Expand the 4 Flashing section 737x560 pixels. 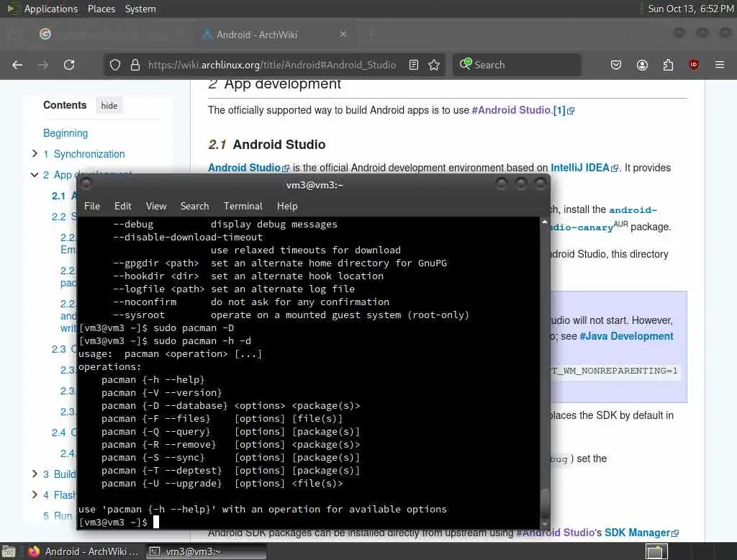(35, 494)
